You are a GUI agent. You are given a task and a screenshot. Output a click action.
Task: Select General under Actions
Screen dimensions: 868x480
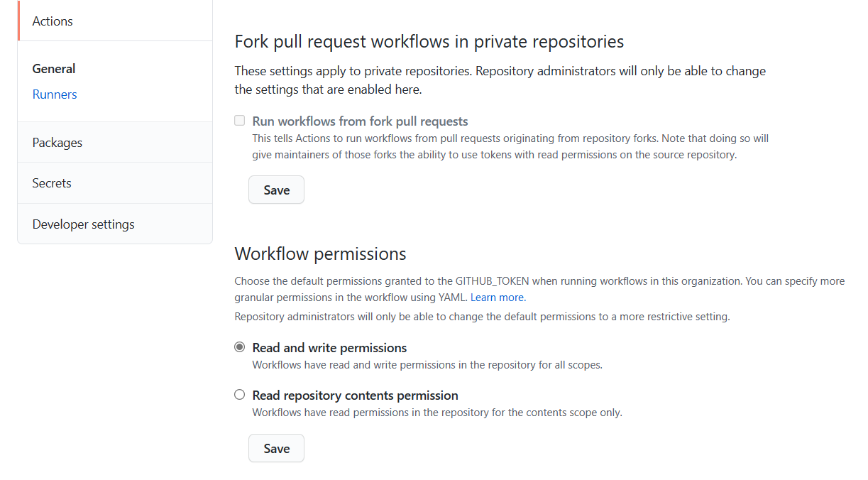(53, 68)
